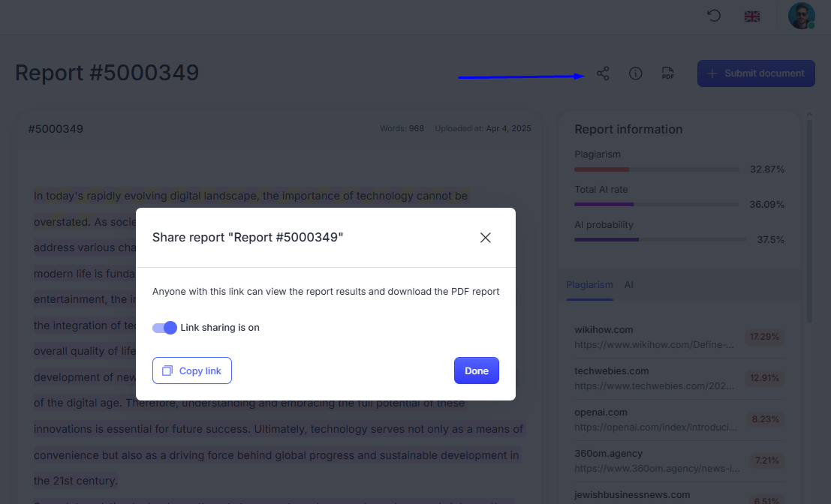This screenshot has width=831, height=504.
Task: Select the Plagiarism results tab
Action: coord(590,284)
